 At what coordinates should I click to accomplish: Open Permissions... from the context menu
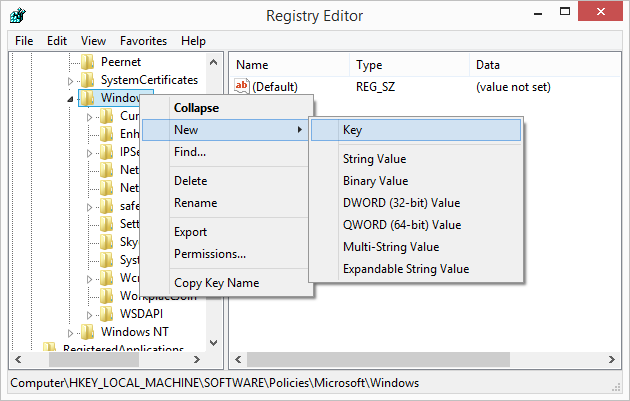[228, 254]
